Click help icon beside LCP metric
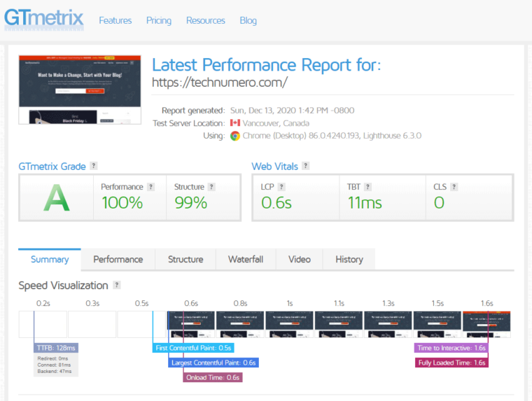Viewport: 532px width, 401px height. (281, 187)
